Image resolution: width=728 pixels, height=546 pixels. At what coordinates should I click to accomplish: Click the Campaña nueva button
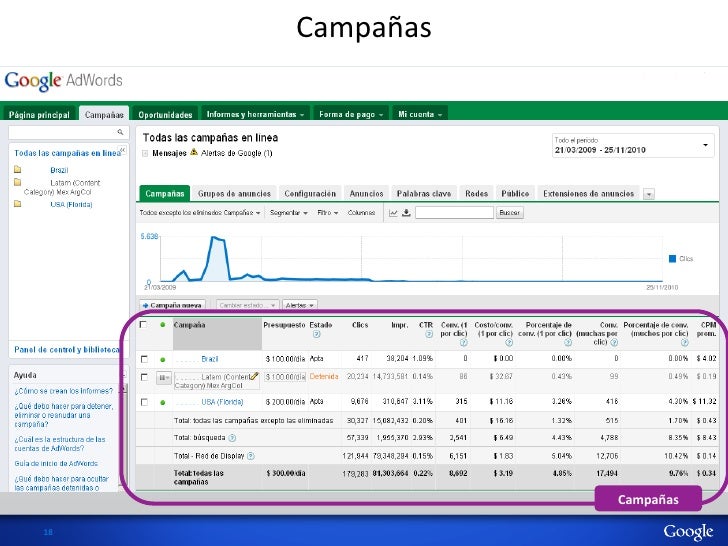tap(172, 305)
